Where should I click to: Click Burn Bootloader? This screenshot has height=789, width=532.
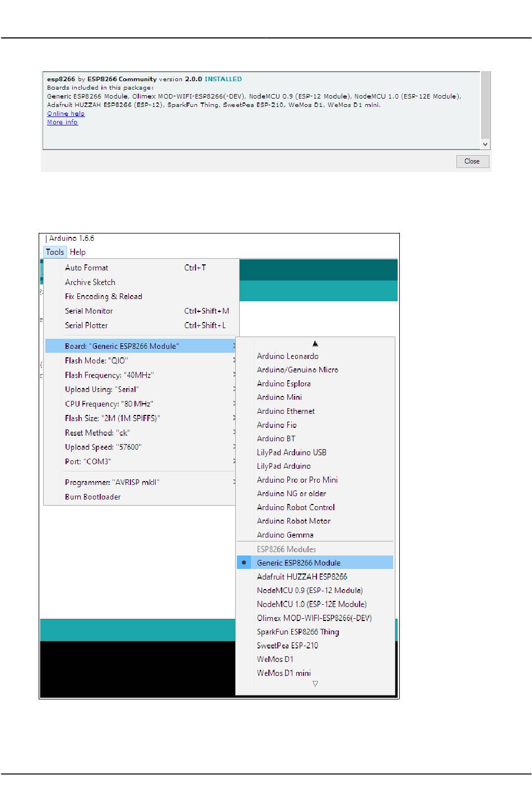point(141,497)
